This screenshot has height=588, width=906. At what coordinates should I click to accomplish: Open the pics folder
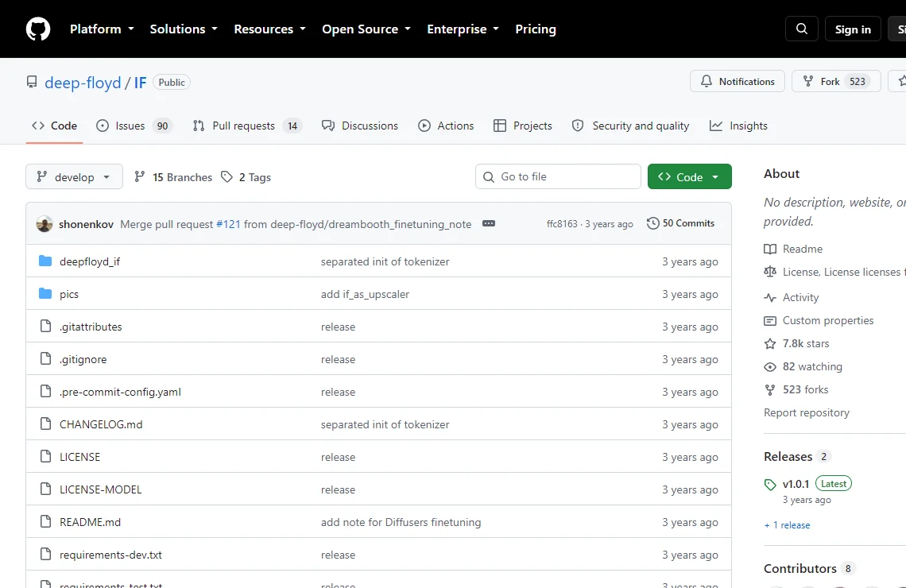[x=69, y=294]
